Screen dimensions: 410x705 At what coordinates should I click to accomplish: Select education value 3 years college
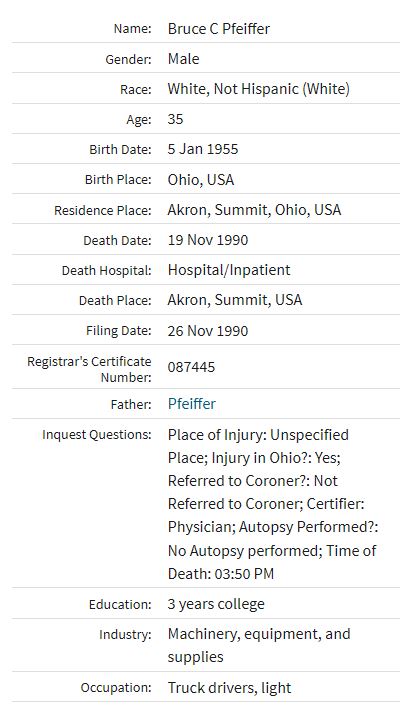tap(216, 604)
